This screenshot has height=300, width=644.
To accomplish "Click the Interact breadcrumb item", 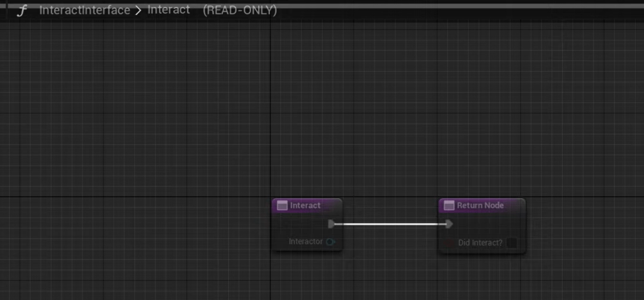I will [169, 11].
